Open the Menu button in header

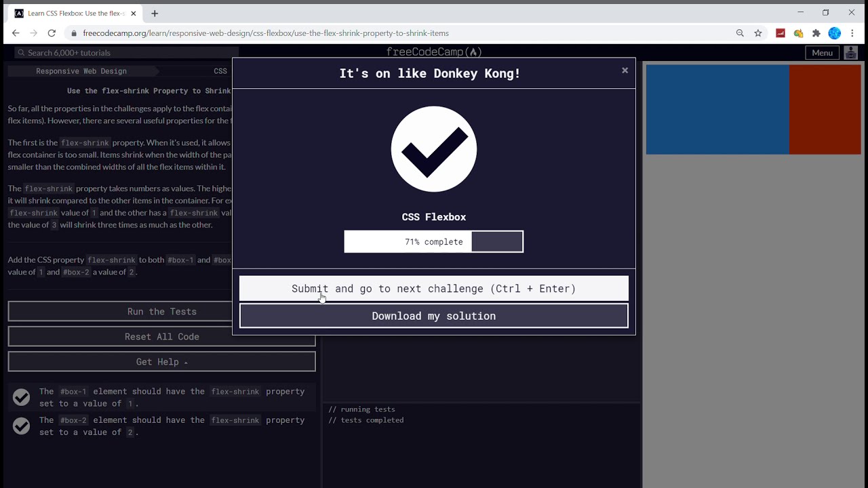(x=822, y=53)
